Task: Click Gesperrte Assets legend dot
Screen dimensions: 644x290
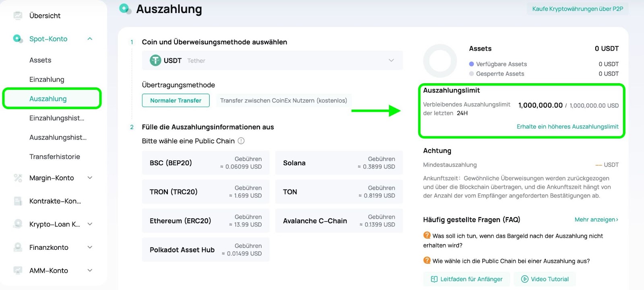Action: 471,74
